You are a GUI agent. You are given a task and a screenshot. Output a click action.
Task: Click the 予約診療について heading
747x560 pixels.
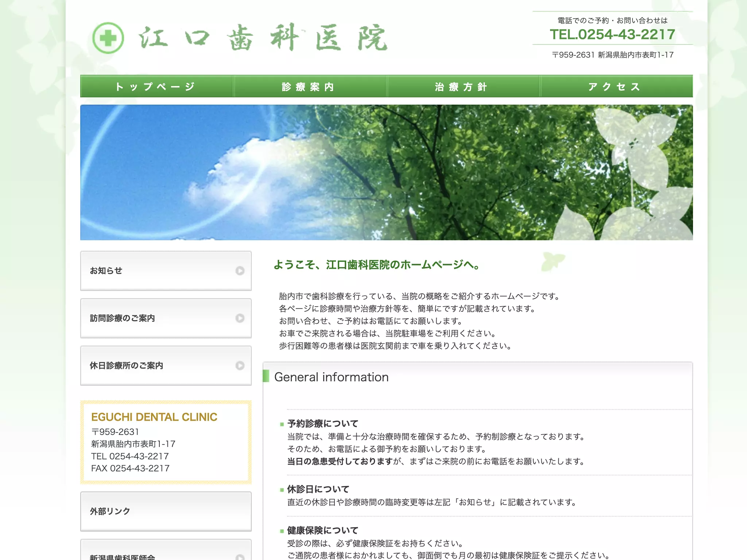(x=323, y=423)
